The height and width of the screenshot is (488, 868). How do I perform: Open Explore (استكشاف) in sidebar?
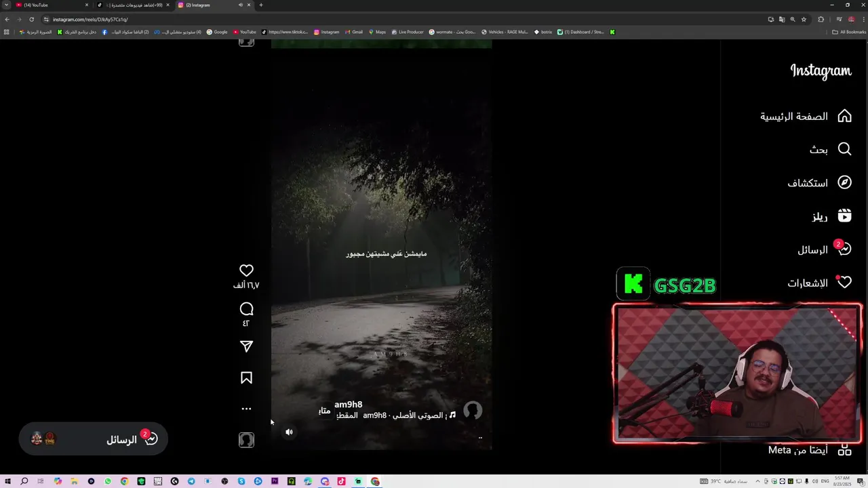tap(819, 183)
